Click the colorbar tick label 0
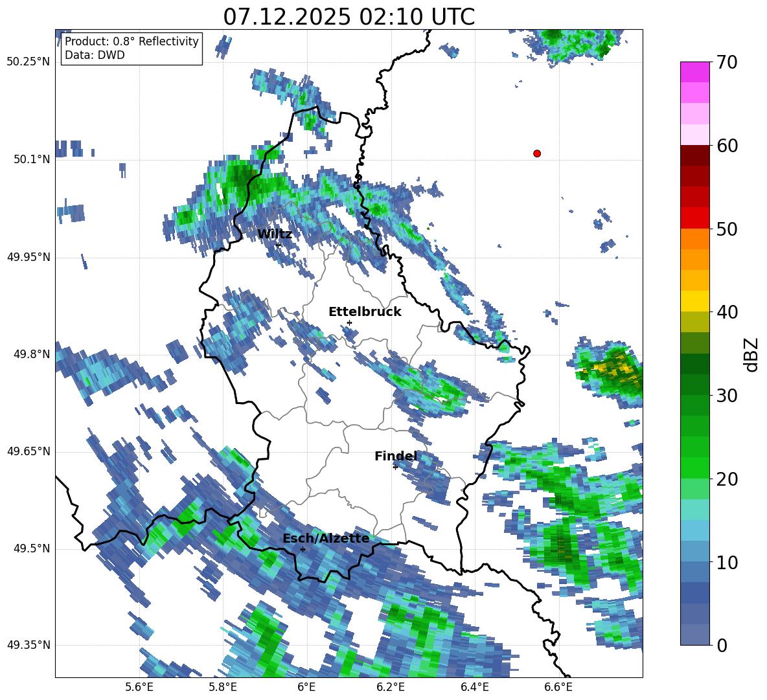The image size is (767, 700). [x=722, y=646]
